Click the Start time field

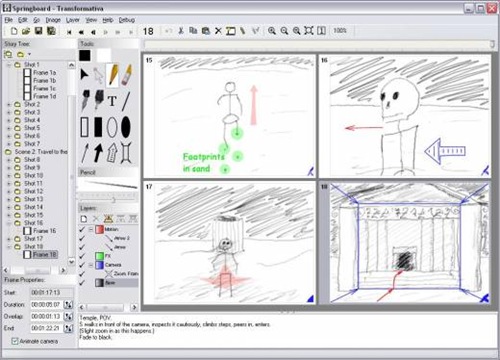[52, 293]
